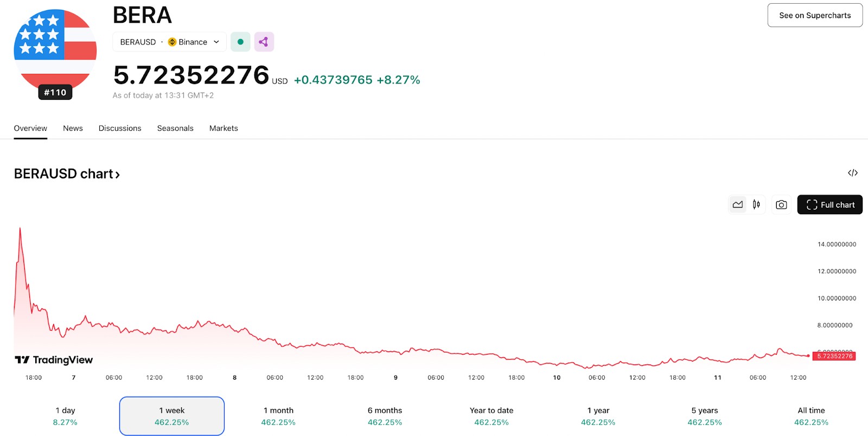
Task: Select the 5 years range
Action: pyautogui.click(x=705, y=416)
